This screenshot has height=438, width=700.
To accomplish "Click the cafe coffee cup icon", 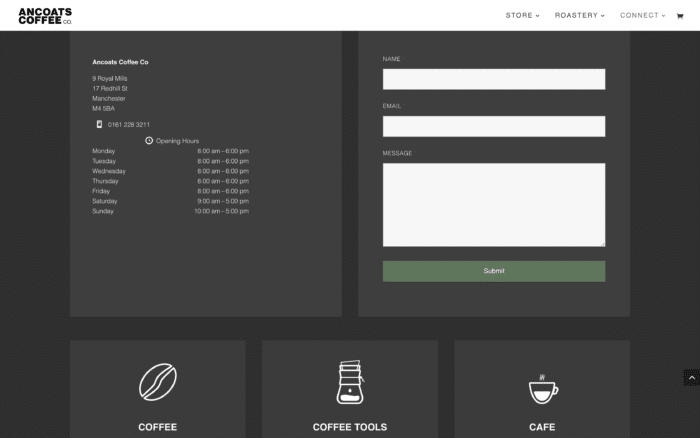I will [x=543, y=389].
